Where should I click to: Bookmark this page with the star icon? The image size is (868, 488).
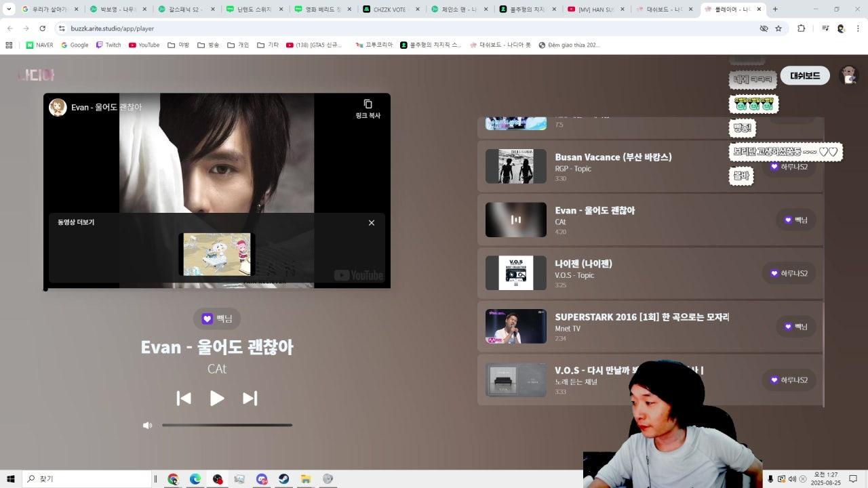coord(778,28)
